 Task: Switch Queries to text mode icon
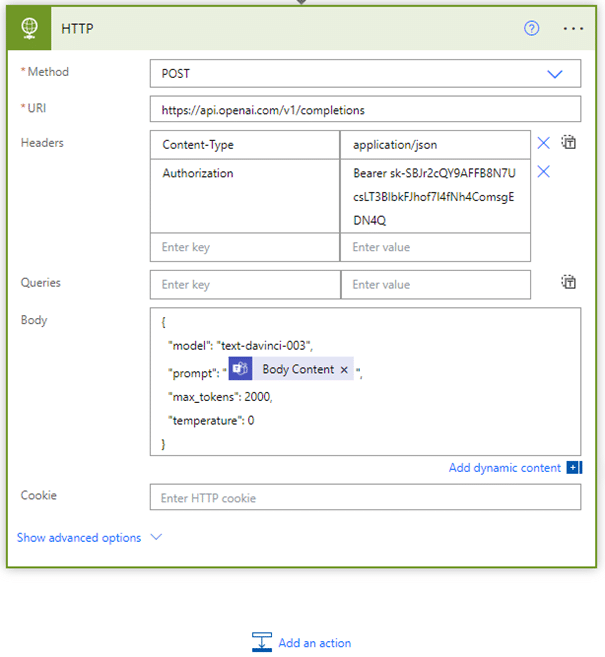point(569,282)
